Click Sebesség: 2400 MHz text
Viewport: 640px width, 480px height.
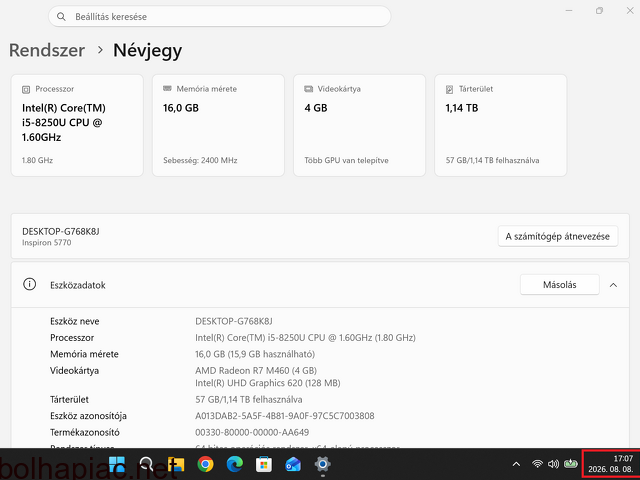pyautogui.click(x=200, y=160)
